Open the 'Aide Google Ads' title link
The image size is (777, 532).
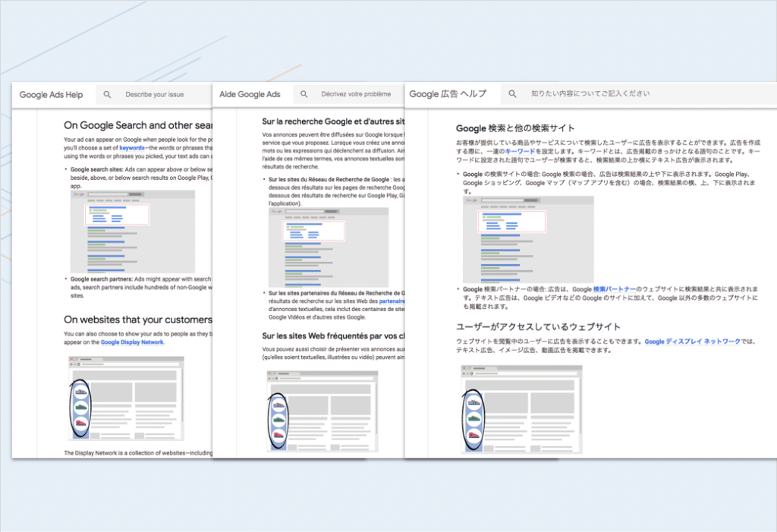point(250,94)
